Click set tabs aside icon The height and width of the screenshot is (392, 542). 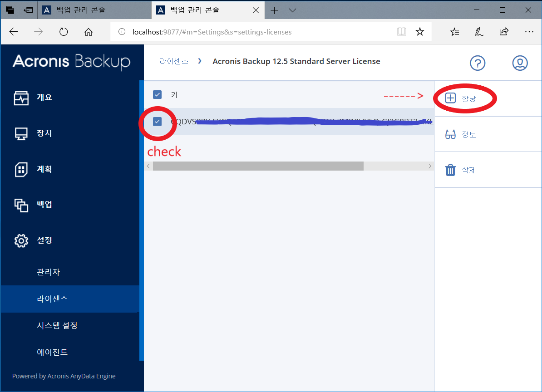pos(28,10)
